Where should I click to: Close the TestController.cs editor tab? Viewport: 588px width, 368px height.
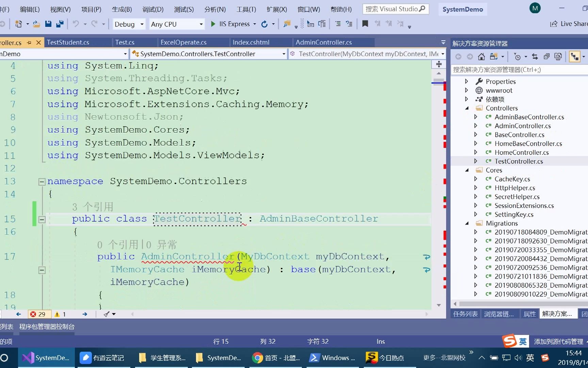(38, 43)
